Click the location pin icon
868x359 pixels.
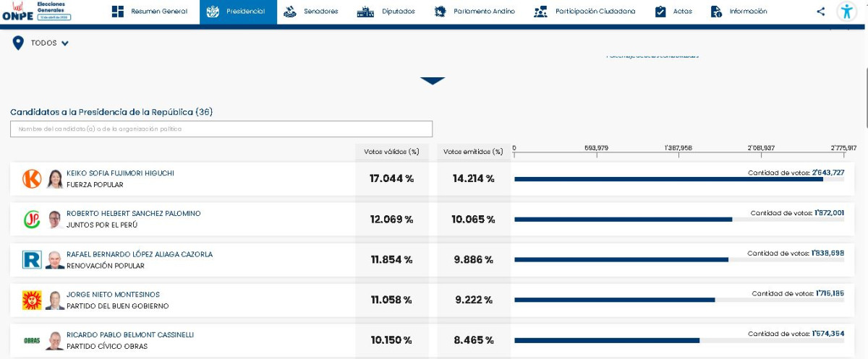pyautogui.click(x=18, y=43)
